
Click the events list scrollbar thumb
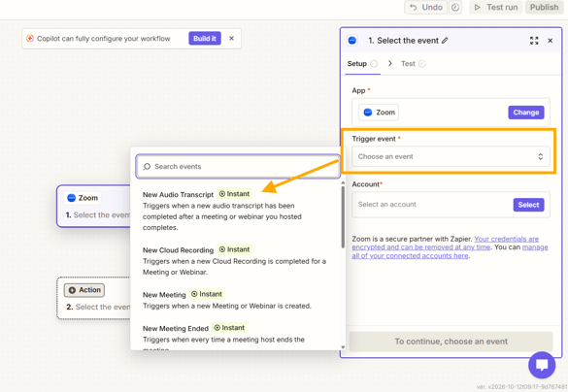coord(343,217)
